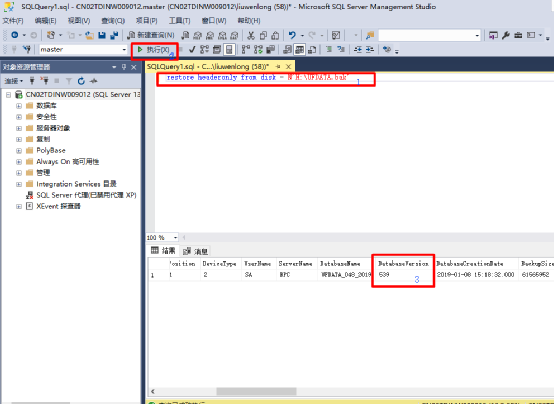Viewport: 554px width, 404px height.
Task: Click the Properties wrench icon
Action: tap(506, 35)
